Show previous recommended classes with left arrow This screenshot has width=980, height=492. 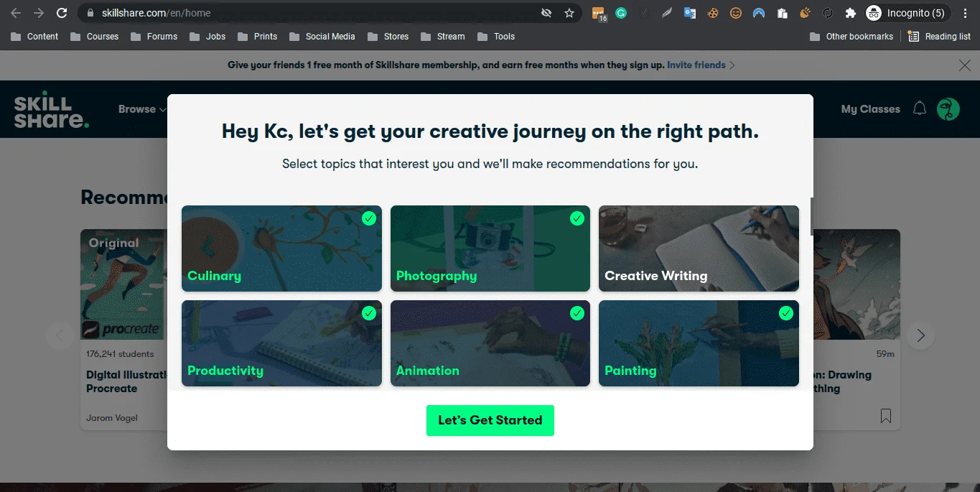60,335
